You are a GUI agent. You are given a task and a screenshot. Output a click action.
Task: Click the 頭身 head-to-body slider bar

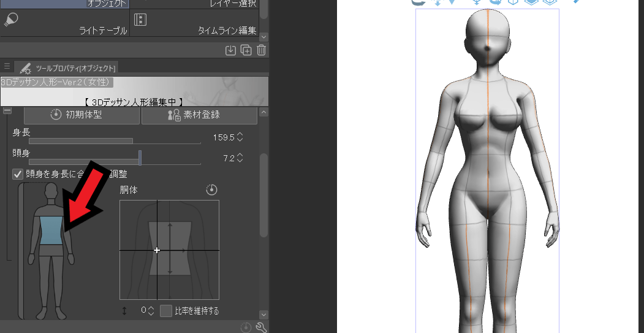tap(115, 161)
